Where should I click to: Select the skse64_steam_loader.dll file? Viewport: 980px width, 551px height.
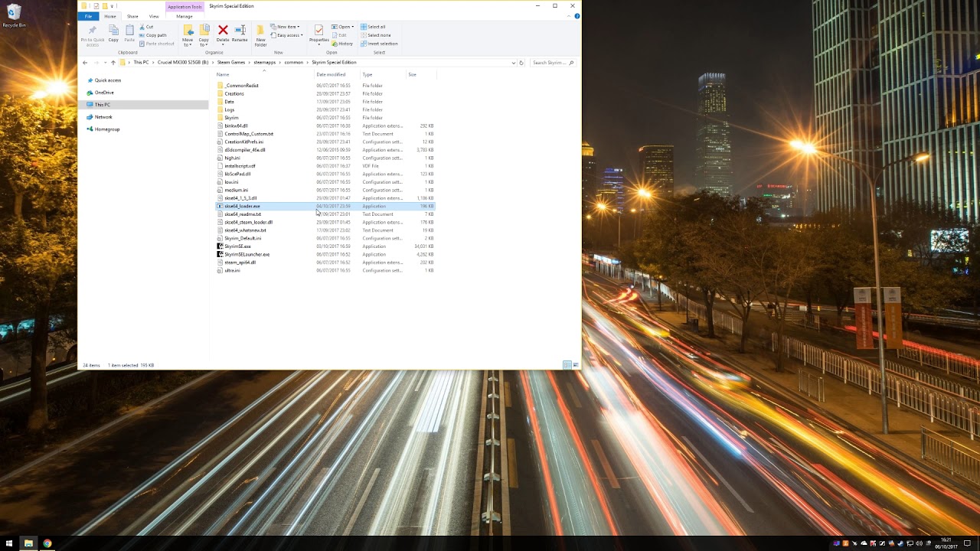(248, 222)
